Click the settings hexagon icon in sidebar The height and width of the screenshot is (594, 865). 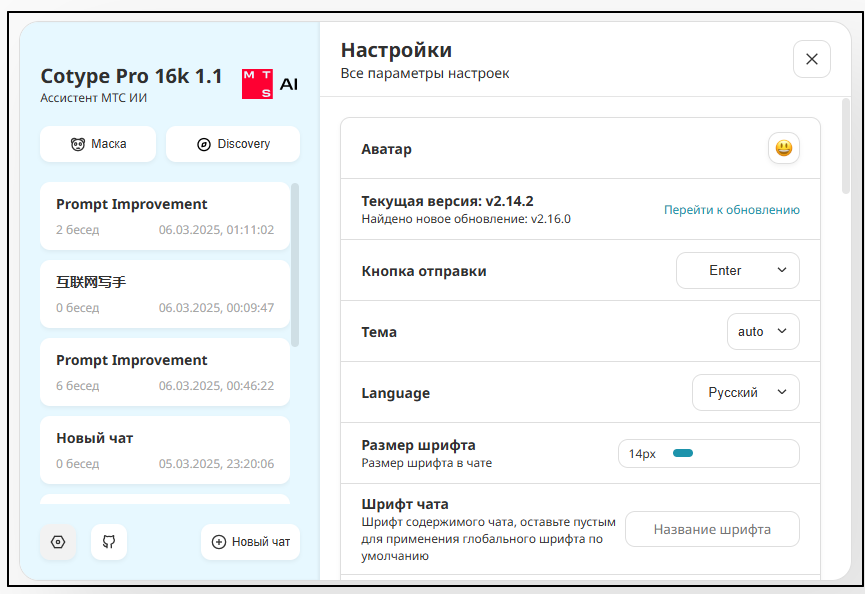click(58, 542)
